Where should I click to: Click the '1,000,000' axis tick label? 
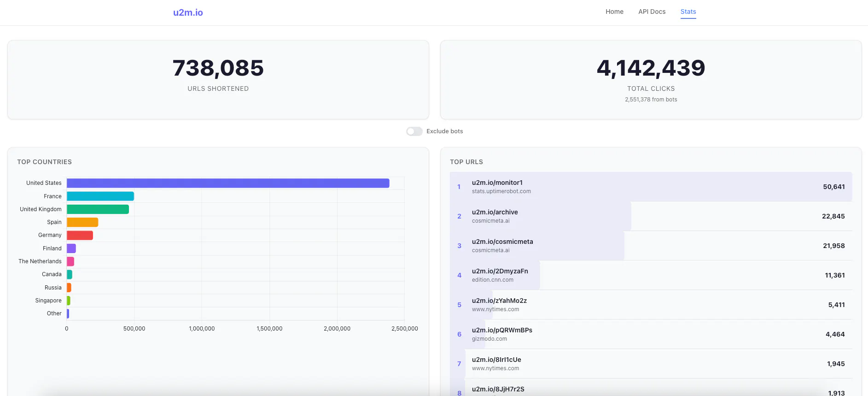pos(202,329)
